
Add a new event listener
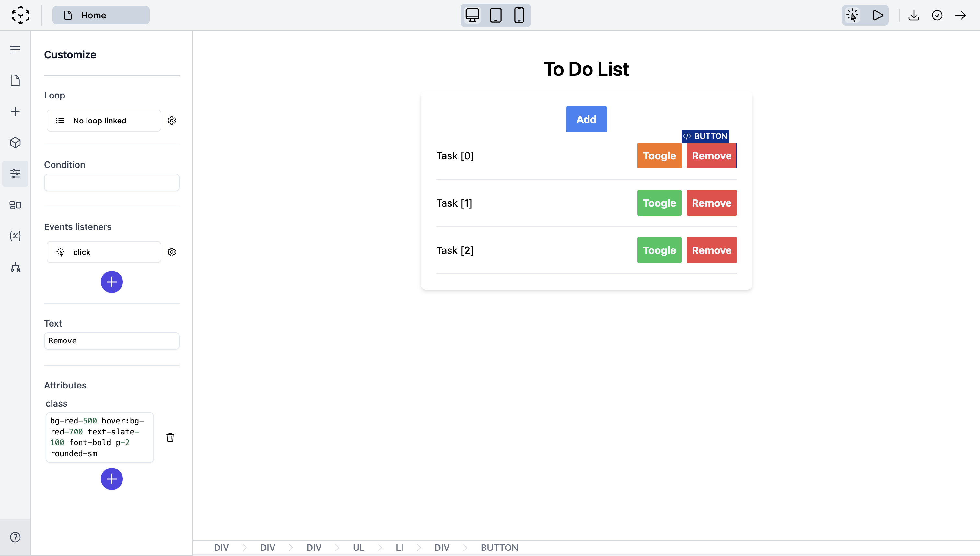coord(111,282)
